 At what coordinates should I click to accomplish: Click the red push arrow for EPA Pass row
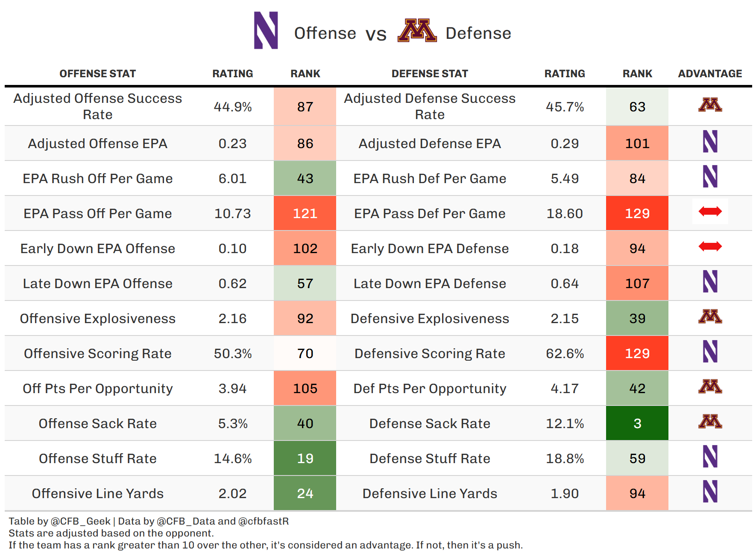coord(710,211)
